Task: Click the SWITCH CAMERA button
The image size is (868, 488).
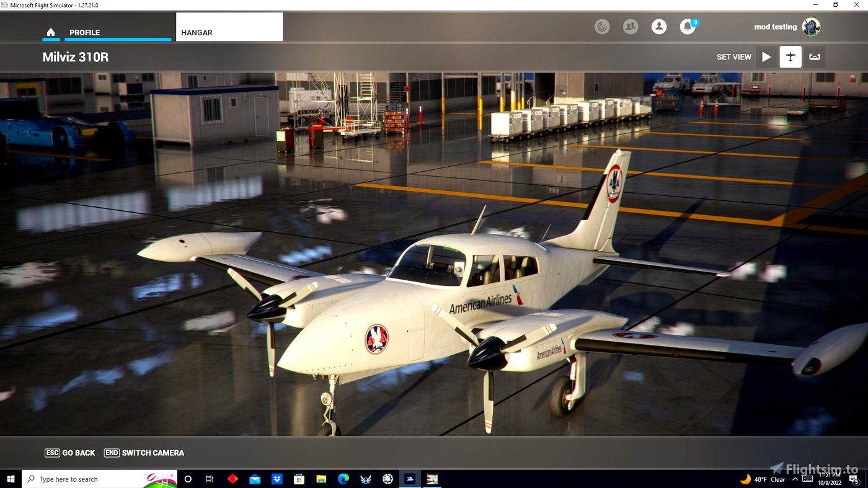Action: tap(144, 453)
